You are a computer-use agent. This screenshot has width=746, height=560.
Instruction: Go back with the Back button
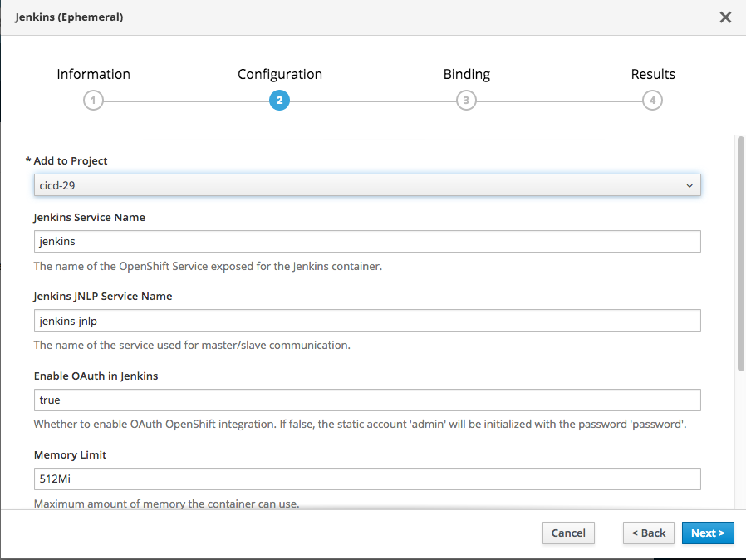pos(649,533)
